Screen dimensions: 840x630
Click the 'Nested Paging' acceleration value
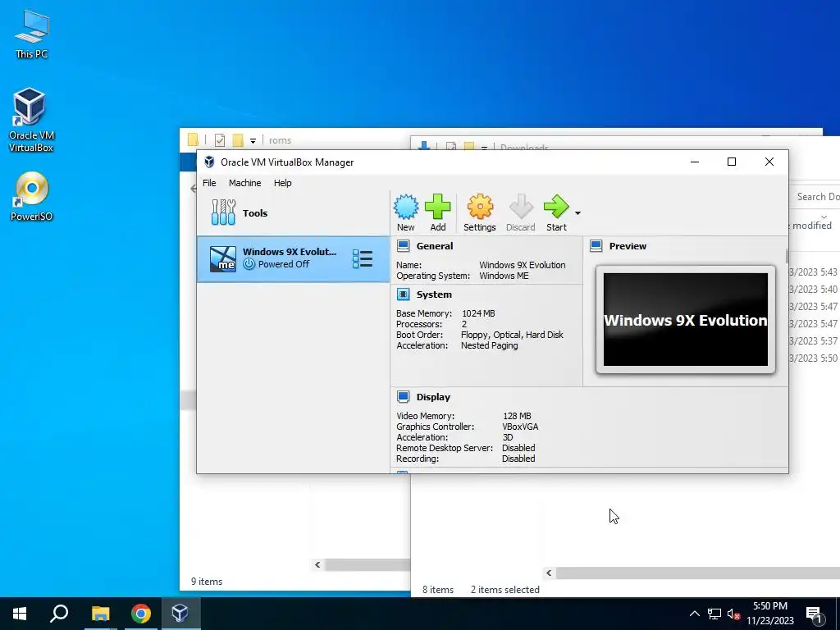(489, 345)
